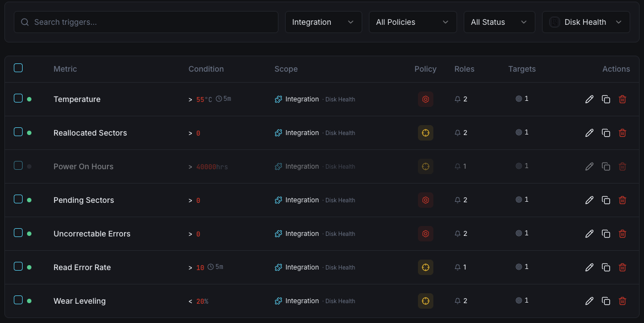Click the Read Error Rate metric name
644x323 pixels.
[82, 267]
